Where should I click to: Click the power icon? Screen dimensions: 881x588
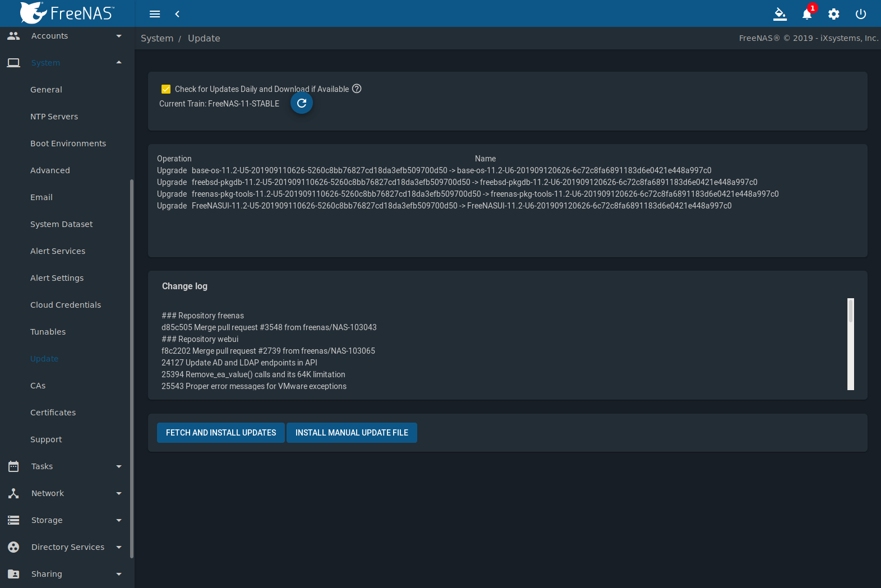[x=861, y=14]
